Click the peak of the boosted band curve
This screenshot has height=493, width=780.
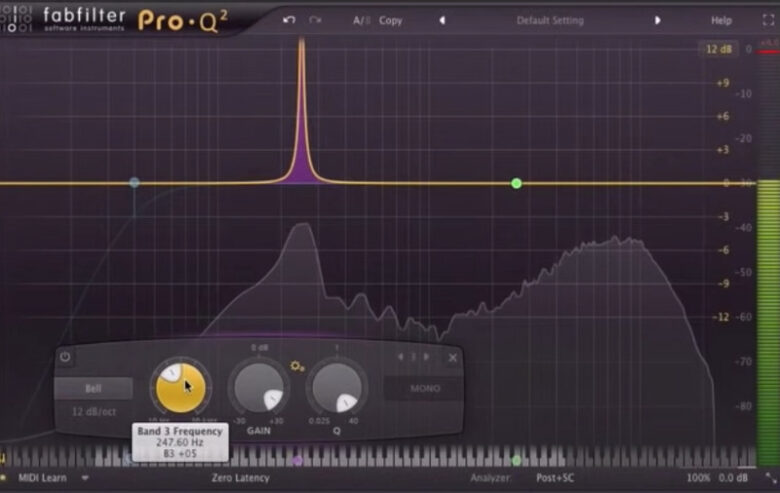pyautogui.click(x=301, y=42)
